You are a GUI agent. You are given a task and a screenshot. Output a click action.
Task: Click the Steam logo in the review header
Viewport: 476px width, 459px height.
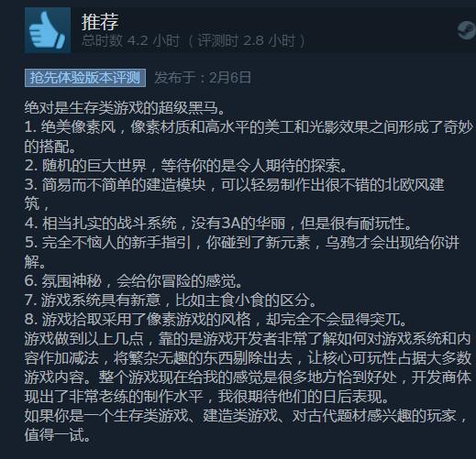467,30
